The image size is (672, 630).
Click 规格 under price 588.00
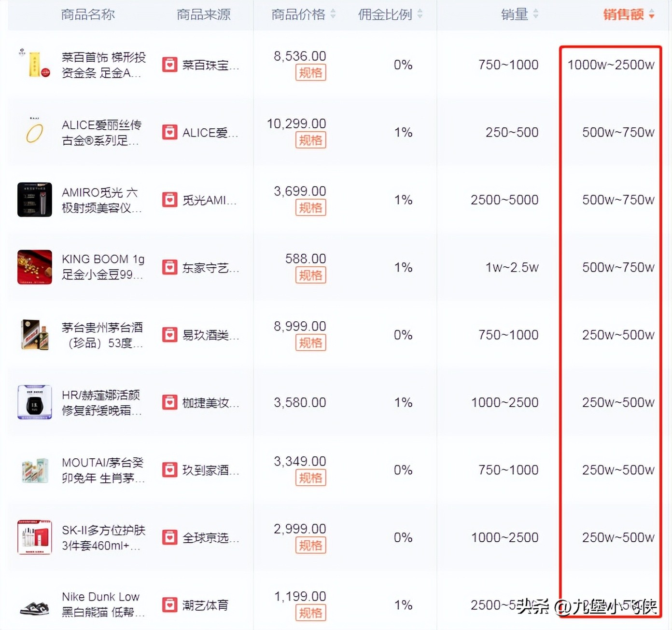click(310, 275)
